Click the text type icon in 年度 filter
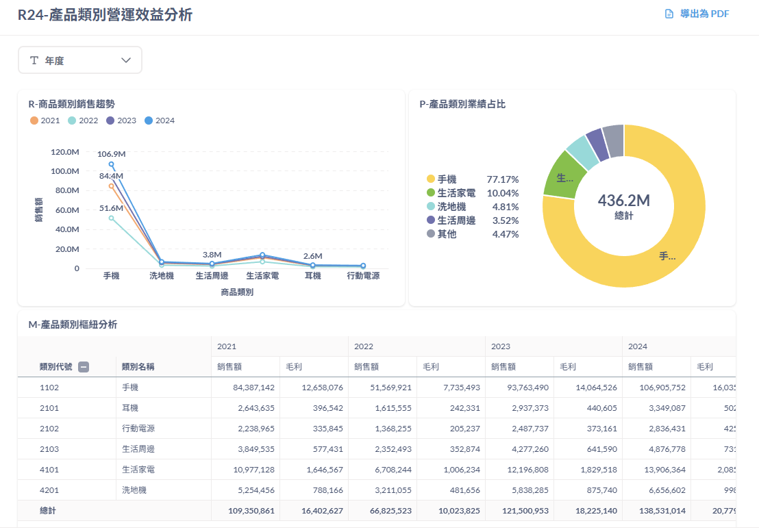The height and width of the screenshot is (532, 759). (x=34, y=60)
